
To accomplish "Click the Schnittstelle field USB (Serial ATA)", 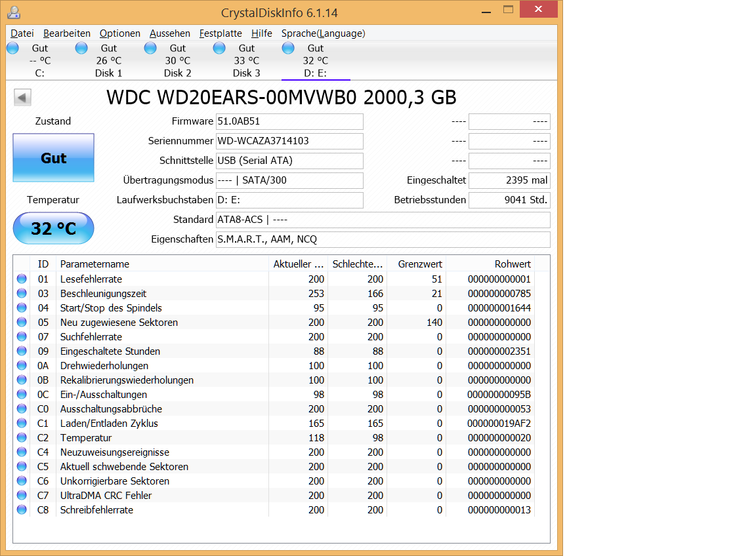I will click(x=289, y=161).
